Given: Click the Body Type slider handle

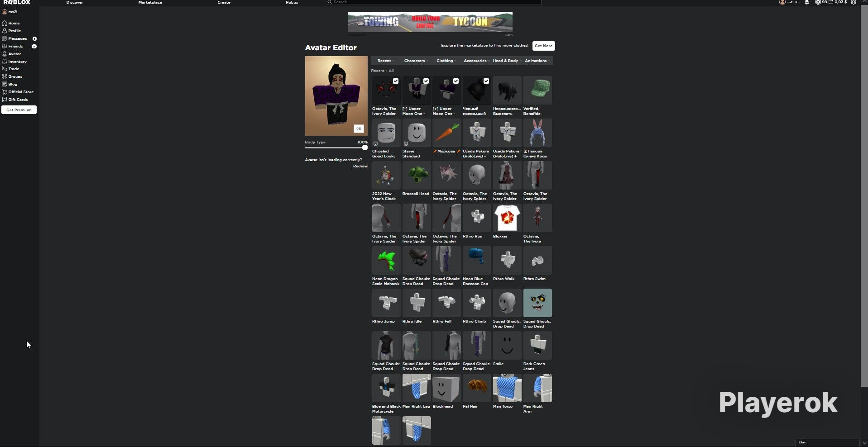Looking at the screenshot, I should 365,147.
